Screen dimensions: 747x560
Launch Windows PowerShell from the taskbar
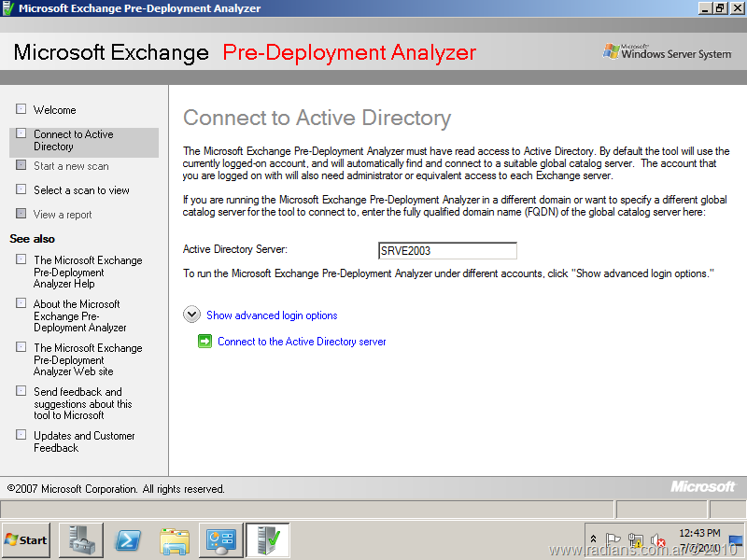pos(128,539)
